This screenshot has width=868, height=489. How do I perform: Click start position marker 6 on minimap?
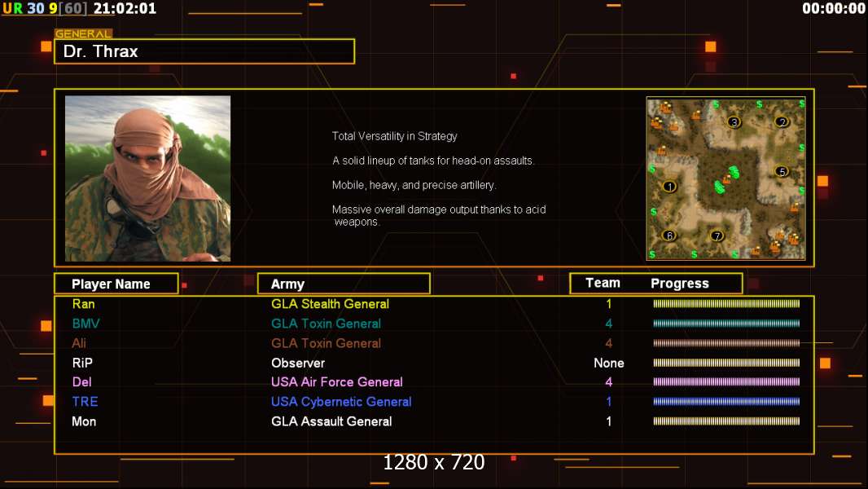coord(669,236)
